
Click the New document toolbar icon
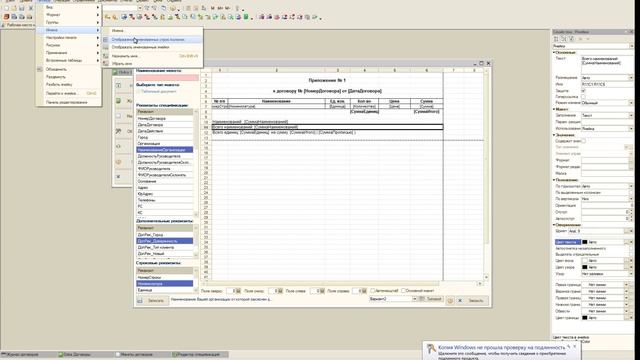pyautogui.click(x=7, y=8)
